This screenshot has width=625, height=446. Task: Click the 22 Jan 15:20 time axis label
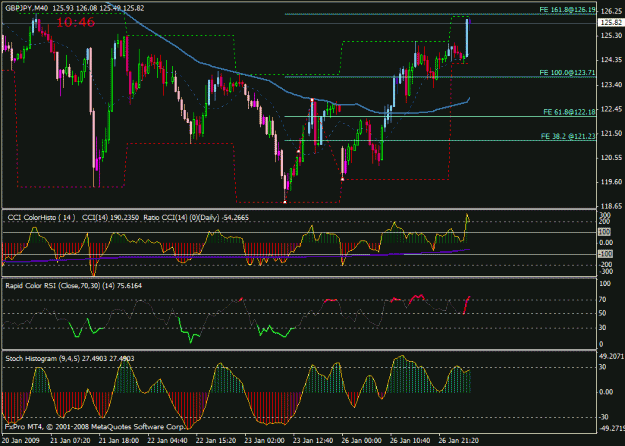pos(216,441)
